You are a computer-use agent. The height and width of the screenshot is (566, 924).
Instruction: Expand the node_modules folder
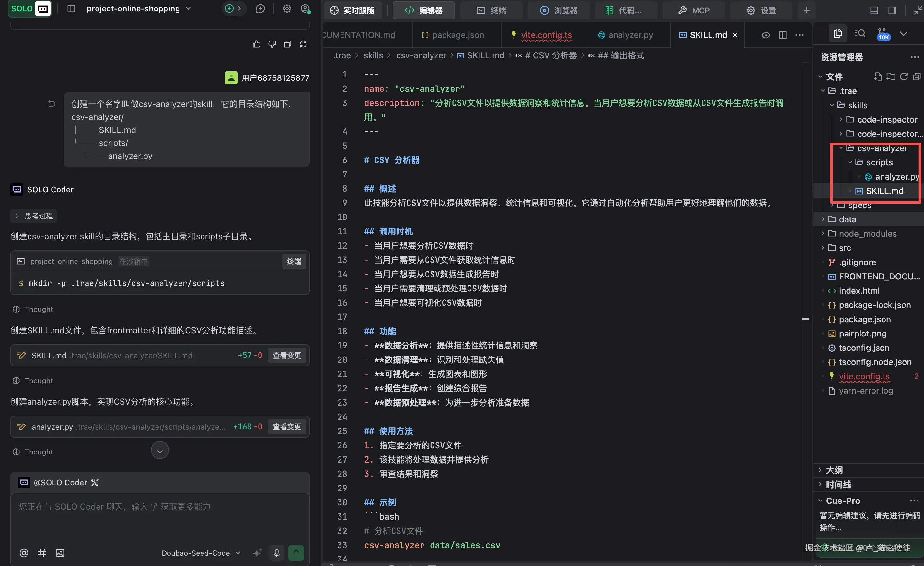pyautogui.click(x=867, y=233)
